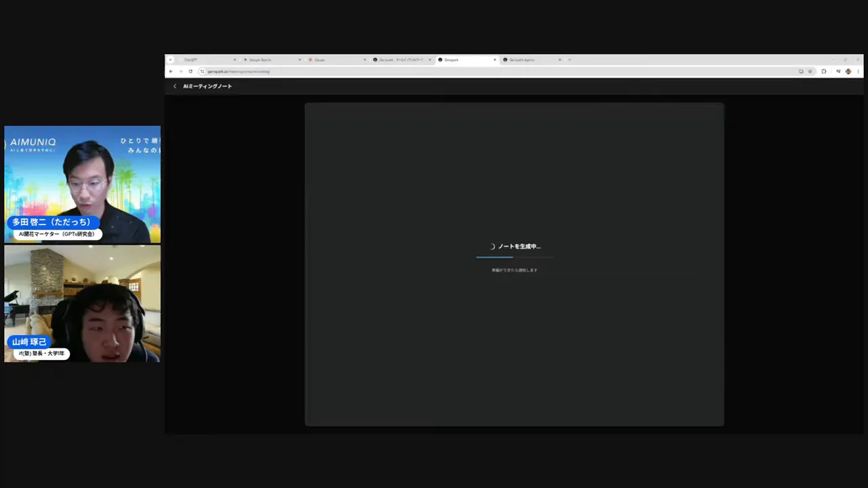868x488 pixels.
Task: Switch to the Google Gemini tab
Action: click(272, 60)
